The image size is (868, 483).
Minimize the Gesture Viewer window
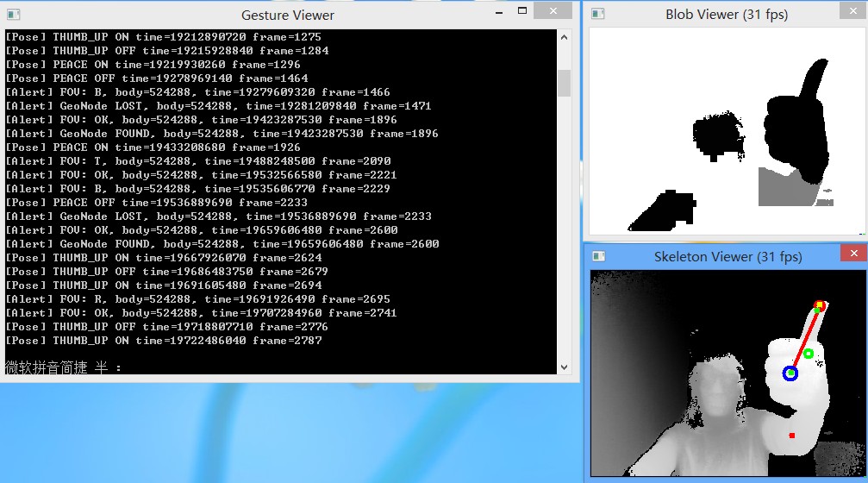[x=499, y=11]
